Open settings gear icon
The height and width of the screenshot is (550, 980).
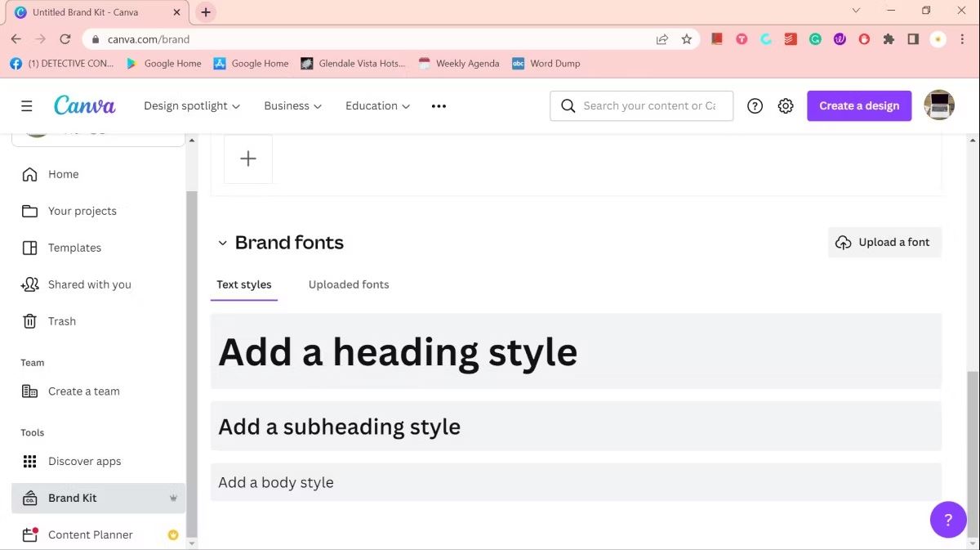pyautogui.click(x=786, y=106)
